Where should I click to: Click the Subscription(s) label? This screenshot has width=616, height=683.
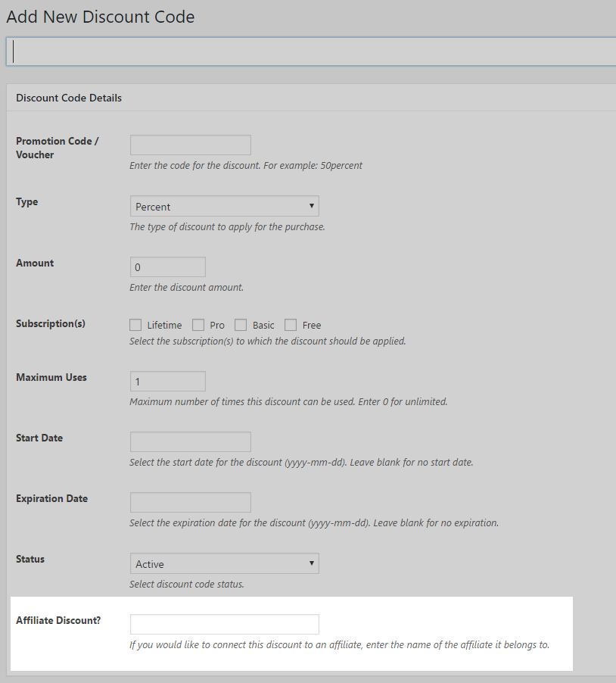pos(51,323)
